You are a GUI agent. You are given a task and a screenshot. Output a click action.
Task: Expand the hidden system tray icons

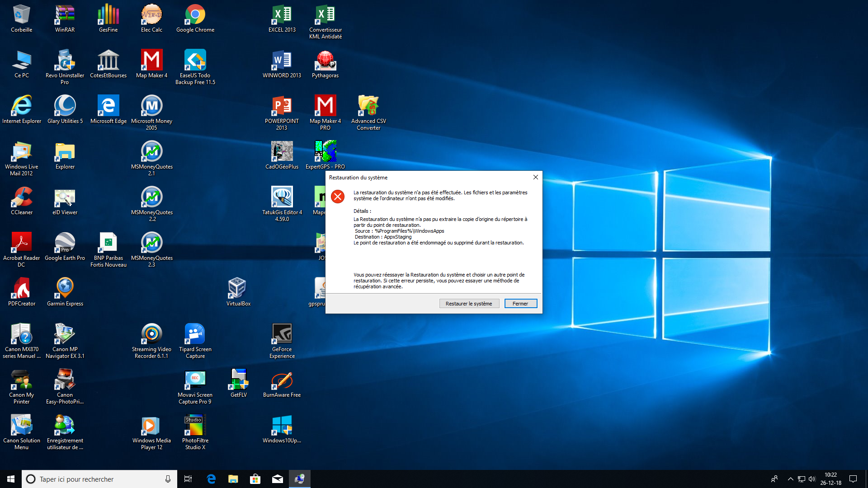click(790, 479)
